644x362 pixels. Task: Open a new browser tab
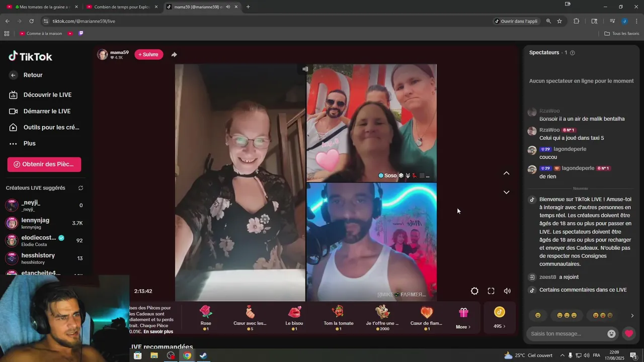click(x=248, y=7)
